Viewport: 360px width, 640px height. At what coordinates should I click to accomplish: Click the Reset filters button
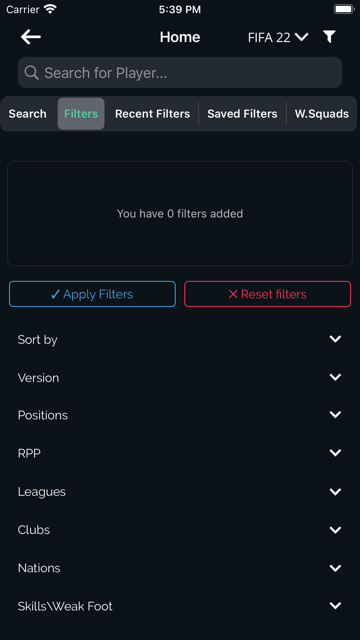coord(267,294)
